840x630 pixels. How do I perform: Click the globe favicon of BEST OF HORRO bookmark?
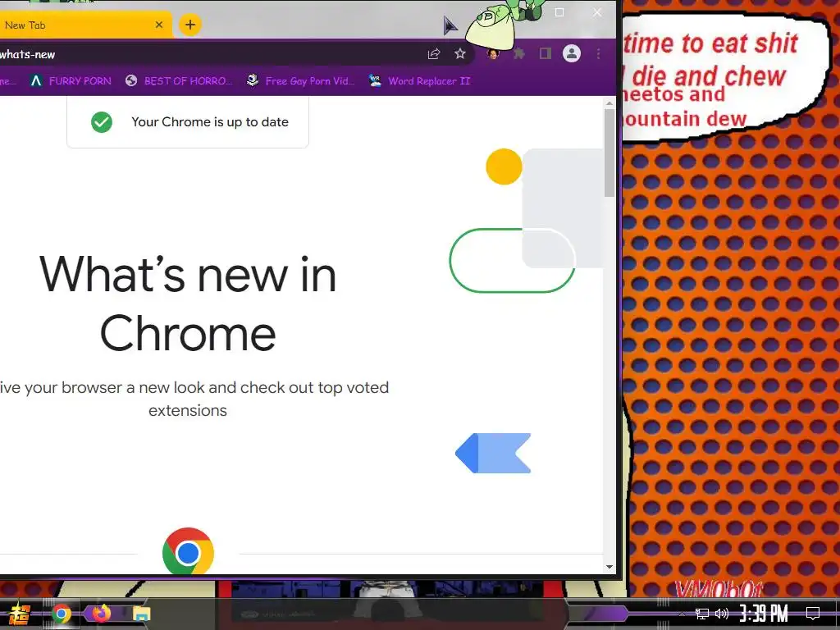pyautogui.click(x=131, y=81)
